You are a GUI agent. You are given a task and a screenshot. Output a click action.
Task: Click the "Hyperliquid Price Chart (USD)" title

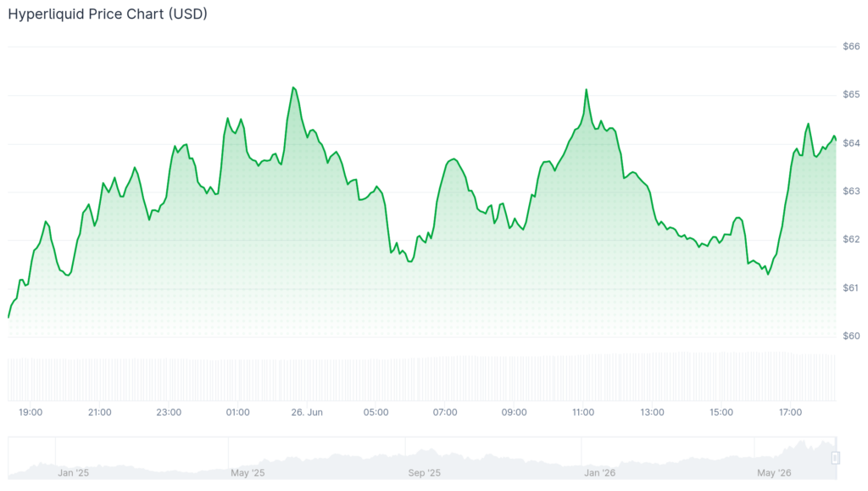click(x=108, y=14)
